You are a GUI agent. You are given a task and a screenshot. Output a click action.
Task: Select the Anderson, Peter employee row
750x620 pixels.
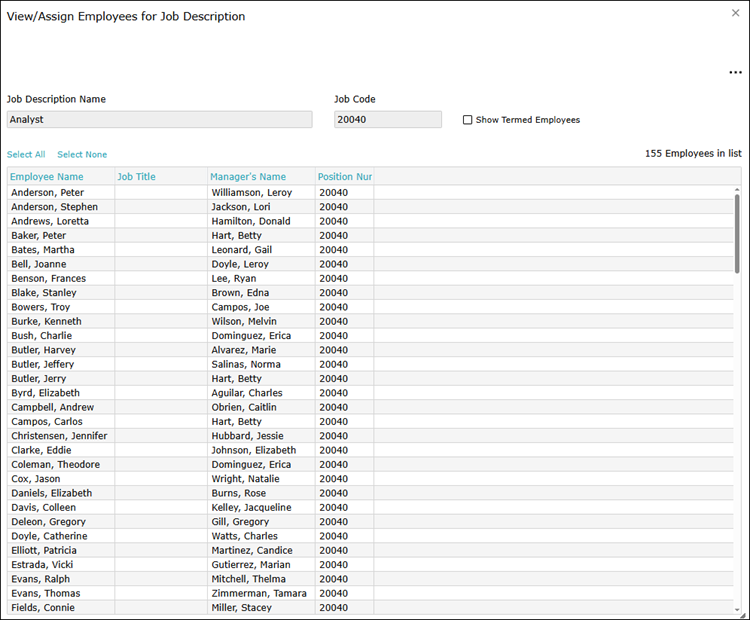point(48,192)
